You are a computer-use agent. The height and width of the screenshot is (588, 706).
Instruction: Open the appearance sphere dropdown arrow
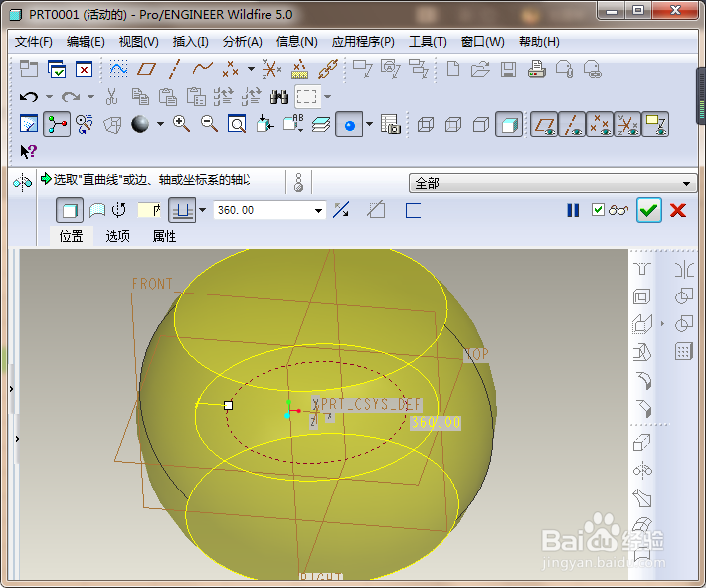(x=160, y=124)
